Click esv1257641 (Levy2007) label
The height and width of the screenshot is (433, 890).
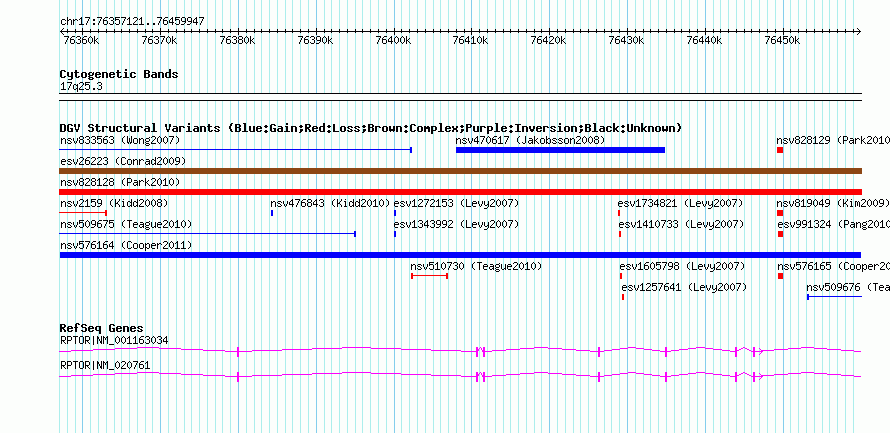tap(685, 287)
